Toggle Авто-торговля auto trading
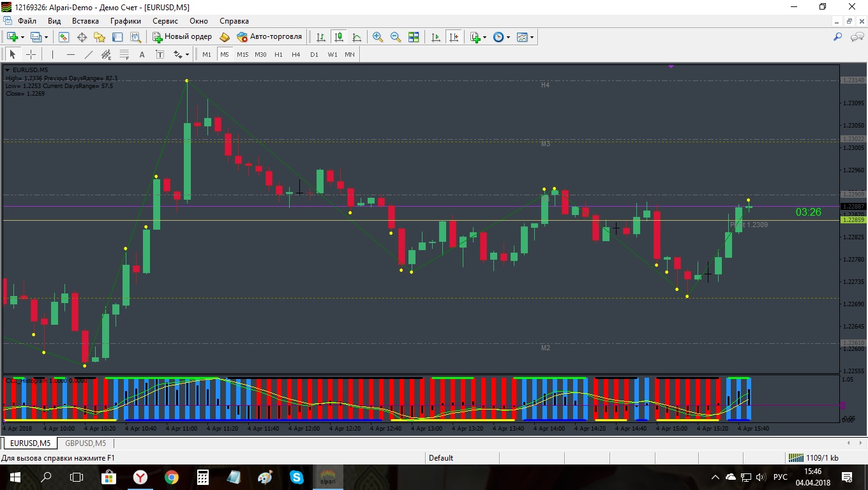The image size is (868, 490). (x=269, y=37)
